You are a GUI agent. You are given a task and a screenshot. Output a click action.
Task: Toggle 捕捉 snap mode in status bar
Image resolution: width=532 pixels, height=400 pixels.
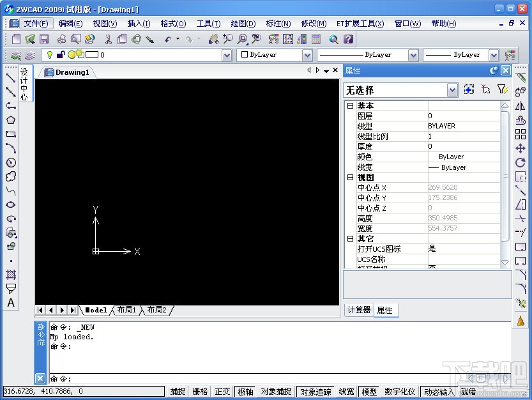[178, 392]
